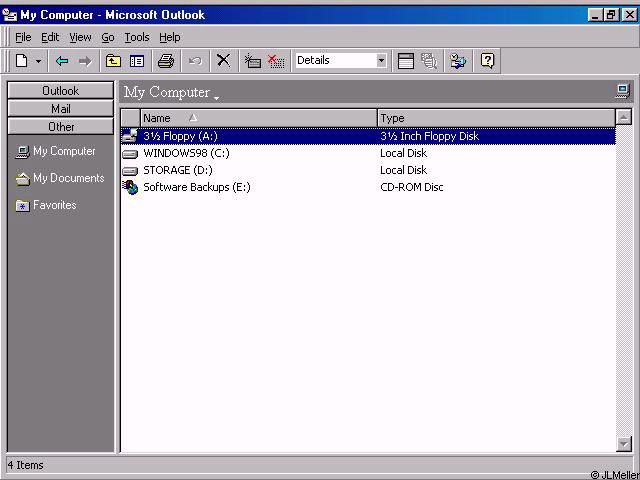
Task: Click the Find Items toolbar icon
Action: click(x=429, y=61)
